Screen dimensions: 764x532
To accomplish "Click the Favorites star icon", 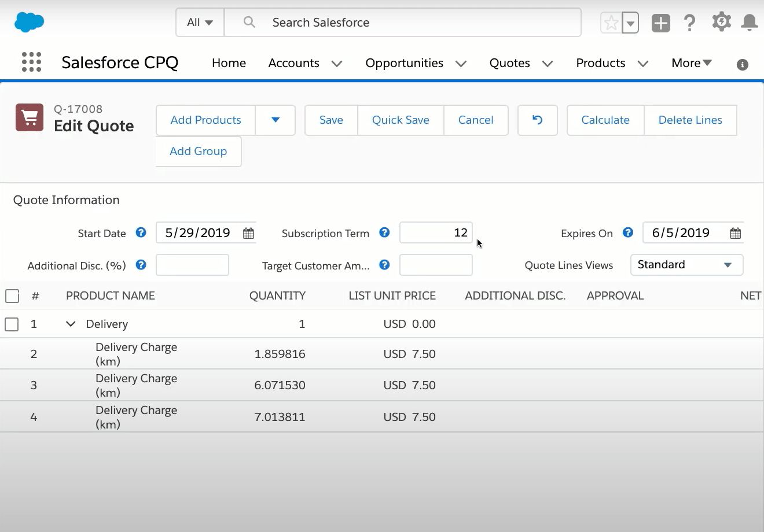I will coord(611,23).
